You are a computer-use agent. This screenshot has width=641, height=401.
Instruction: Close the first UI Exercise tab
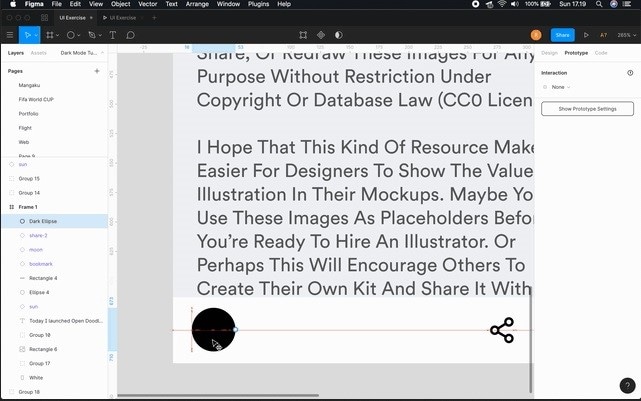(x=91, y=18)
